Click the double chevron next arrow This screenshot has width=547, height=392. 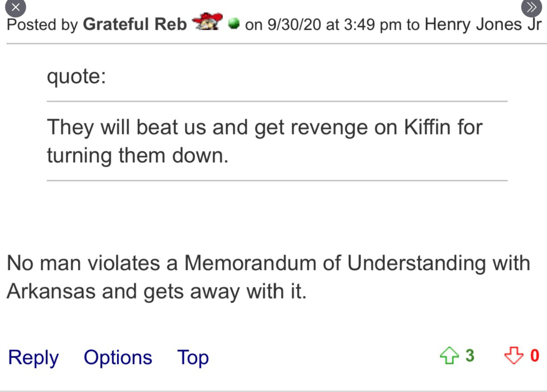(530, 7)
